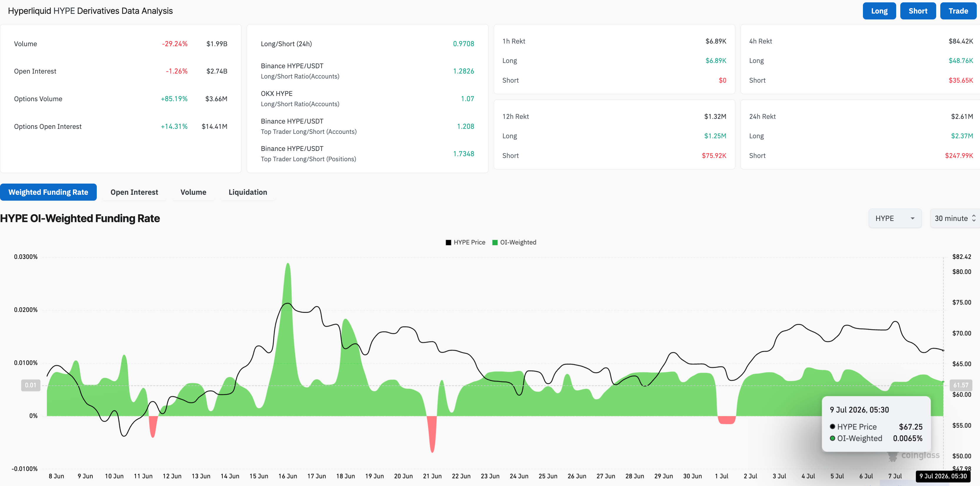
Task: Click 24h Rekt Short value $247.99K
Action: tap(959, 156)
